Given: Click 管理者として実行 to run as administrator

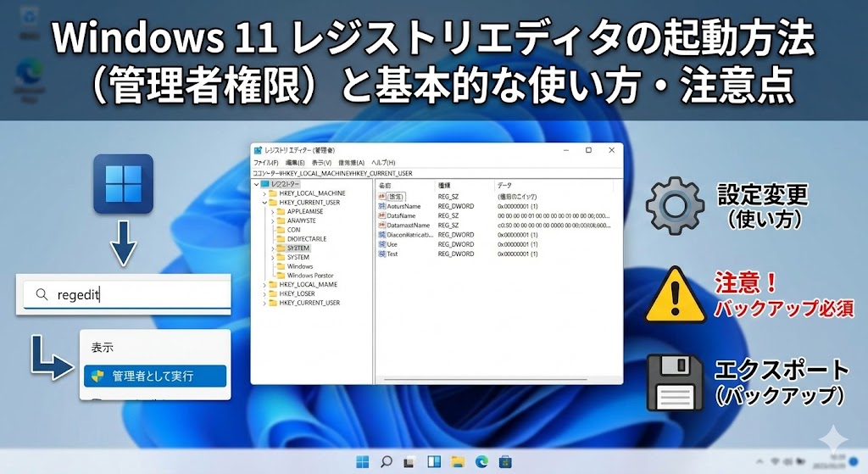Looking at the screenshot, I should click(x=155, y=376).
